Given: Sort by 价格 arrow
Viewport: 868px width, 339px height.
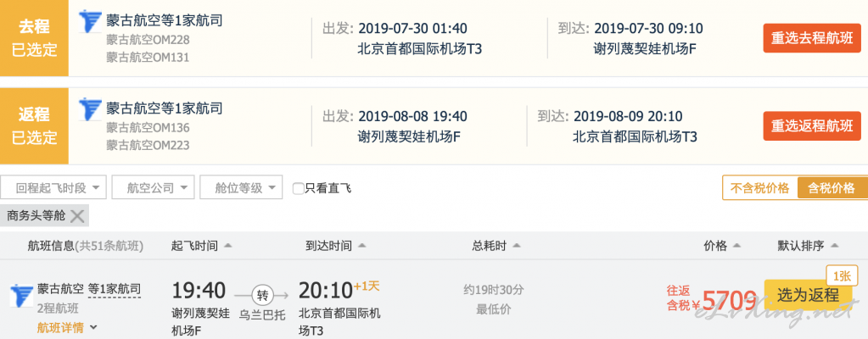Looking at the screenshot, I should (736, 246).
